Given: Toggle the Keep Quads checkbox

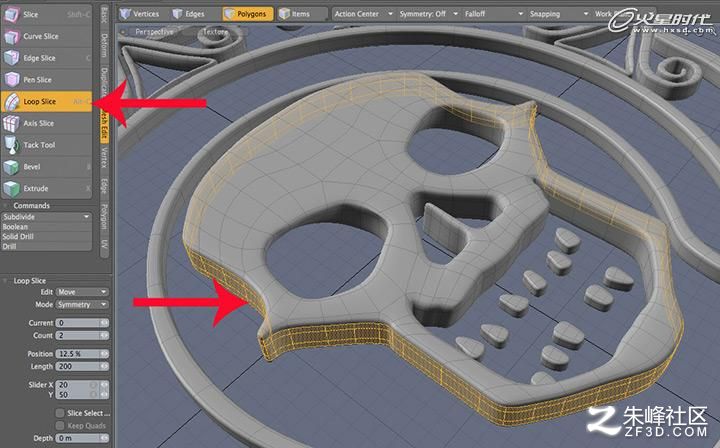Looking at the screenshot, I should [x=60, y=426].
